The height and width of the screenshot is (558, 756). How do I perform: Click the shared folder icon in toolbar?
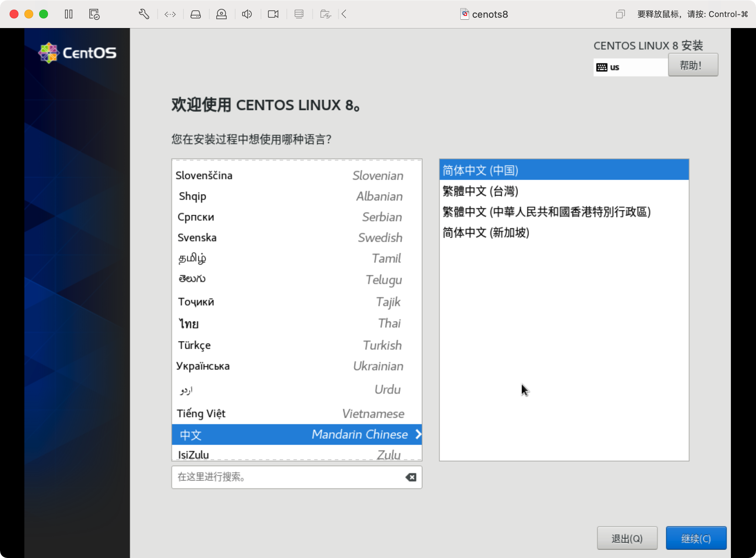tap(325, 14)
